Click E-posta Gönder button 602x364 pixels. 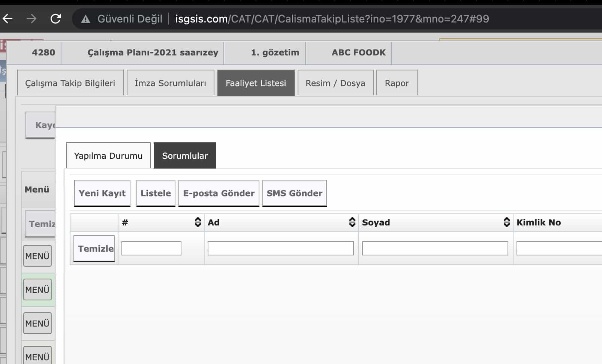coord(219,193)
